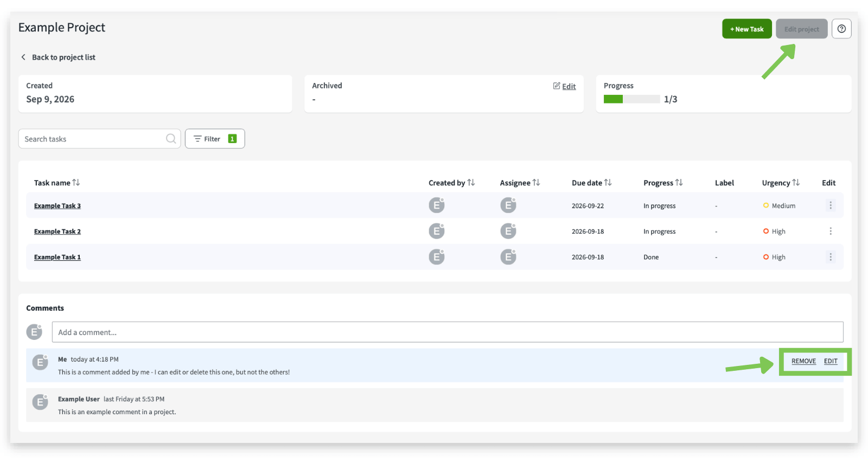
Task: Click the Comments section heading
Action: pos(45,308)
